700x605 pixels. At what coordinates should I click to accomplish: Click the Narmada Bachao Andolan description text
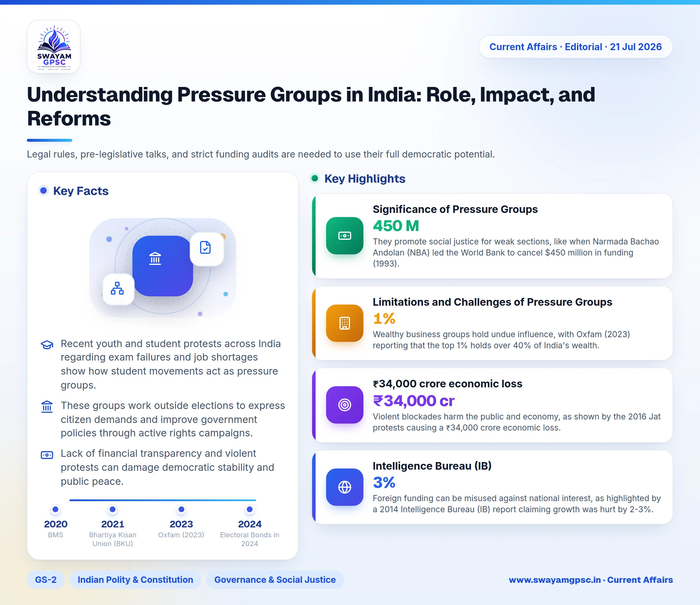(x=516, y=252)
